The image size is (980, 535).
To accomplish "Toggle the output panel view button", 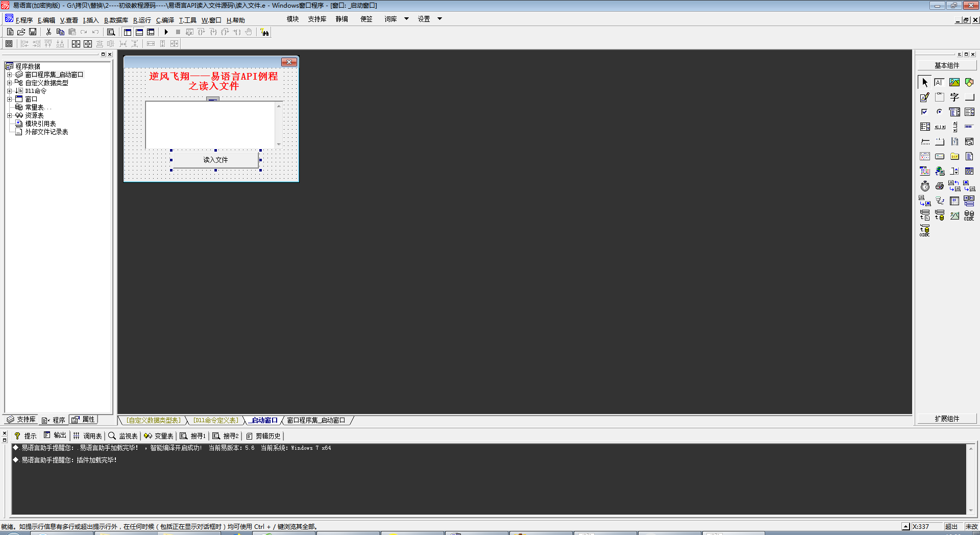I will 139,32.
